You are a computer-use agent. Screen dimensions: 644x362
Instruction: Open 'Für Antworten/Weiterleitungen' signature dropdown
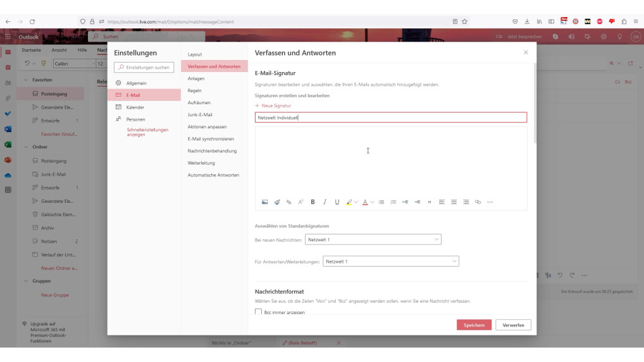[x=390, y=261]
